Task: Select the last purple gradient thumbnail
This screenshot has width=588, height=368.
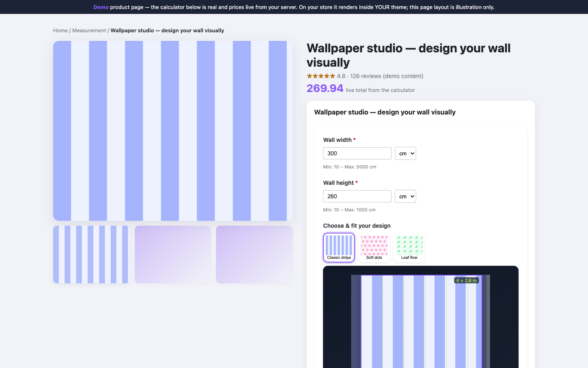Action: click(254, 254)
